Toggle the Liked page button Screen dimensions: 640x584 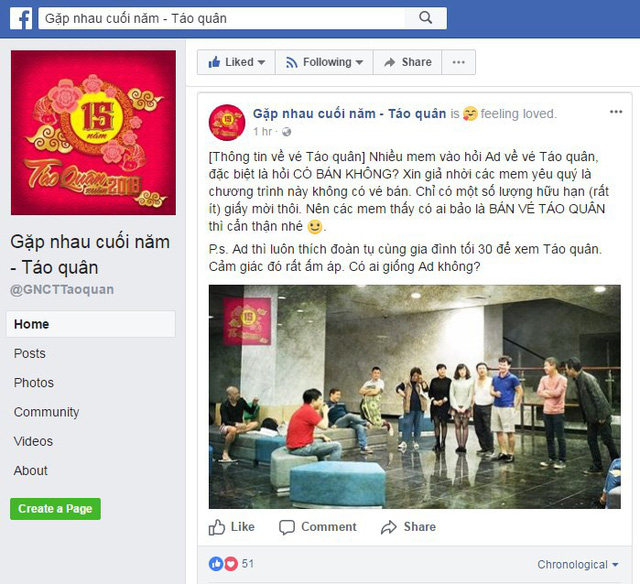pos(236,62)
